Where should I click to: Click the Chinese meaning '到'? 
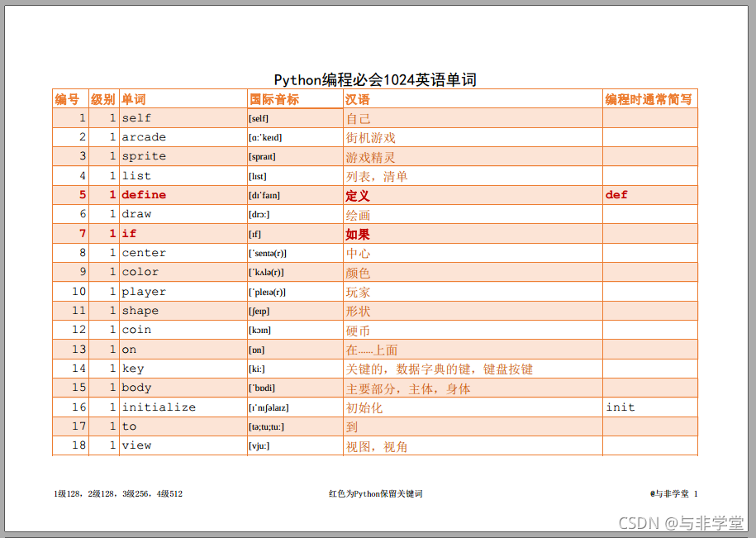coord(352,427)
